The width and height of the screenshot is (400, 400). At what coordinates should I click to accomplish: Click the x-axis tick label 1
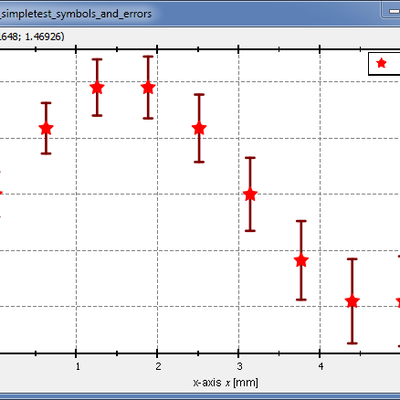(x=77, y=367)
